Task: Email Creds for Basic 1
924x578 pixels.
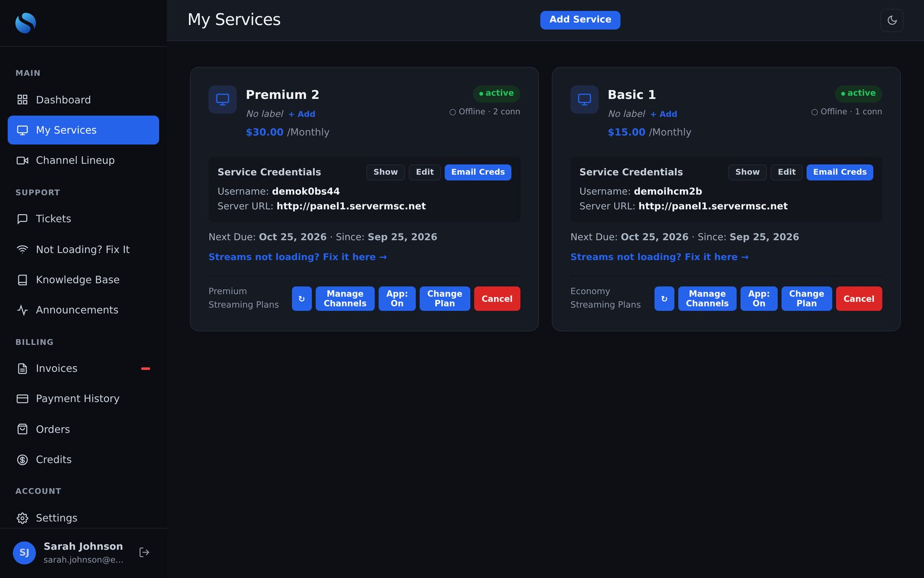Action: tap(840, 172)
